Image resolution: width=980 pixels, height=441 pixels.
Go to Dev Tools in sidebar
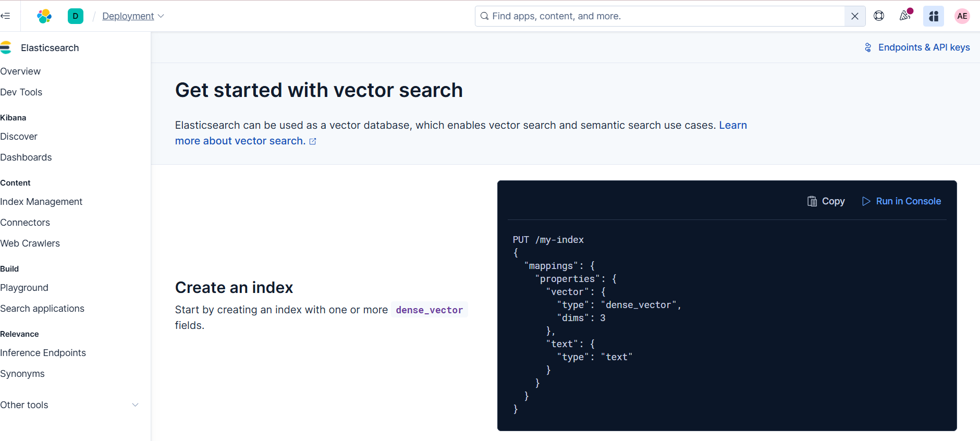pyautogui.click(x=21, y=92)
